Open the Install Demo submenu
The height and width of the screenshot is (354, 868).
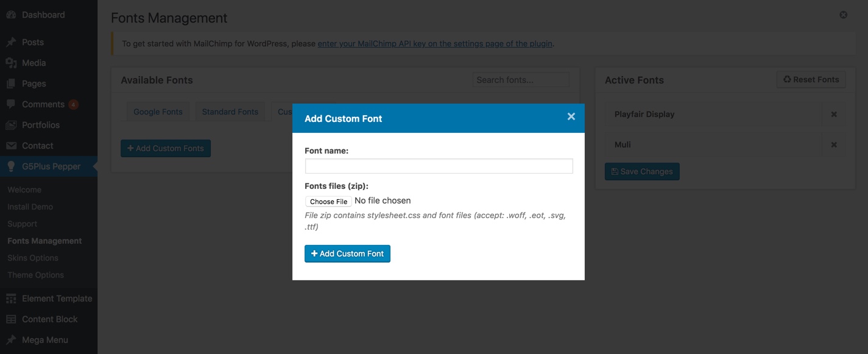[30, 207]
